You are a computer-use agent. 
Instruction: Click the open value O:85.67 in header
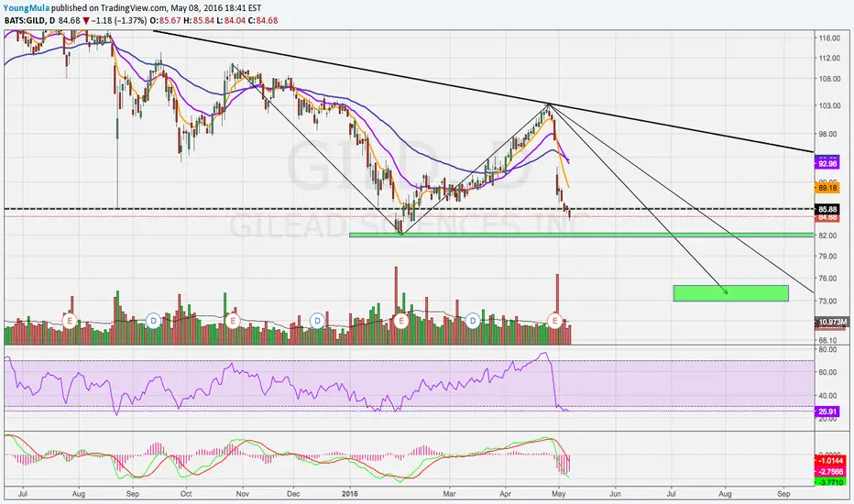165,20
